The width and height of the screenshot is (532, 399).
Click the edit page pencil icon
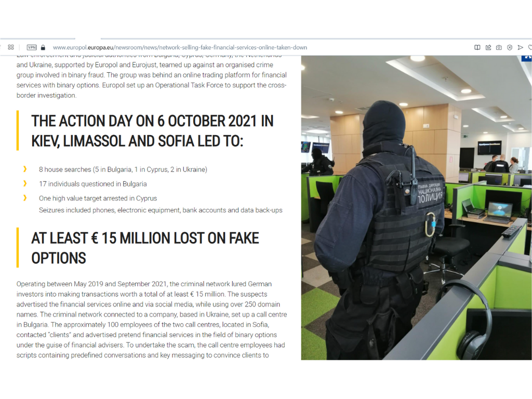point(488,47)
